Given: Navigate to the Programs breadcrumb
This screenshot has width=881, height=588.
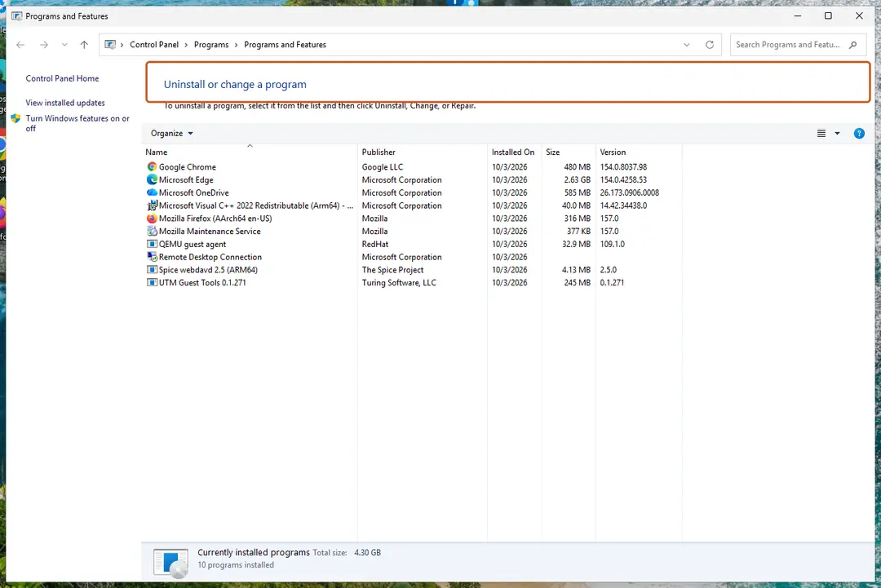Looking at the screenshot, I should 211,44.
